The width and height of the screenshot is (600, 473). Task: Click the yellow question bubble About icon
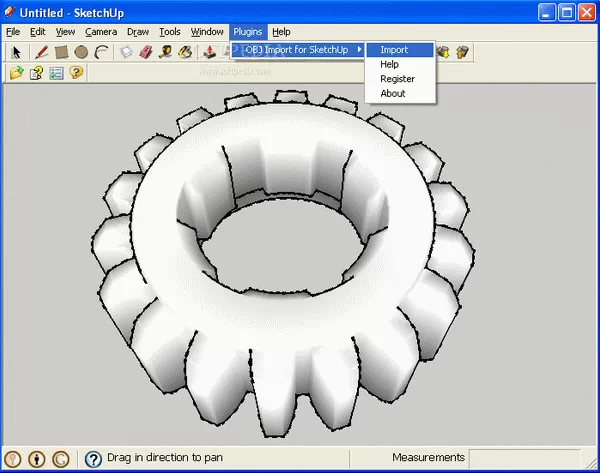[x=76, y=72]
